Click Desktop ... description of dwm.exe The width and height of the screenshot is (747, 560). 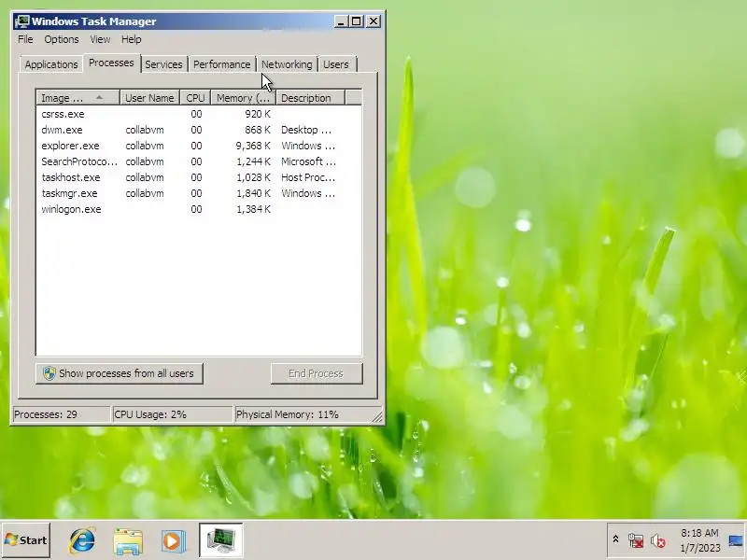tap(306, 130)
